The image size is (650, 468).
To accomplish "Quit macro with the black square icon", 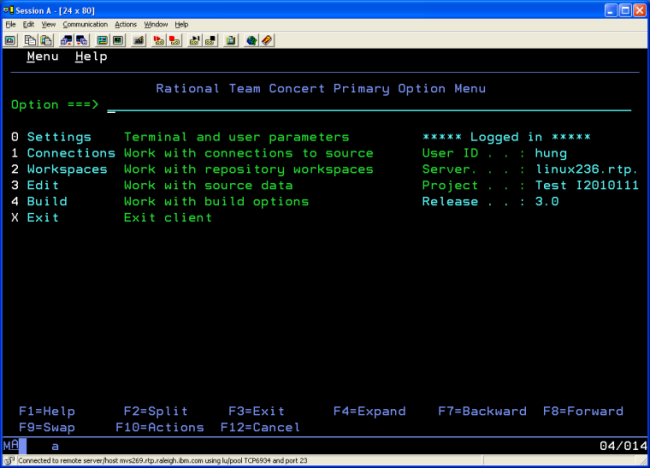I will [x=211, y=40].
